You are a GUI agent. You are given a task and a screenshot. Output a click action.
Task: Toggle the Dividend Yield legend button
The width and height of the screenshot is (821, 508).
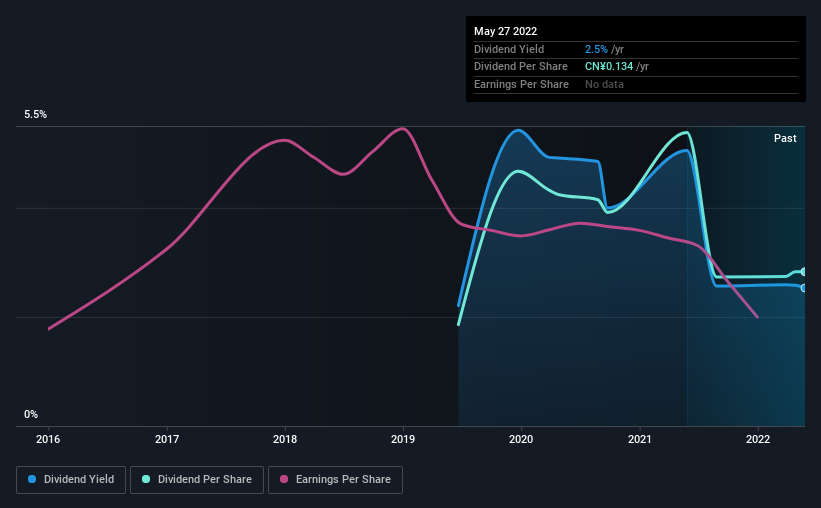[x=71, y=480]
